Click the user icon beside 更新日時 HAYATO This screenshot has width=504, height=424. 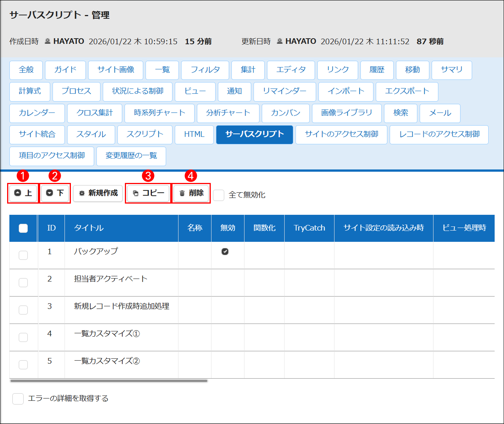tap(280, 41)
